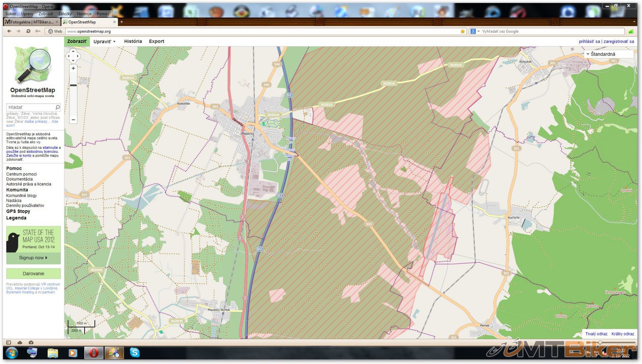Click the search magnifier in the Hľadať box
Screen dimensions: 642x364
58,107
